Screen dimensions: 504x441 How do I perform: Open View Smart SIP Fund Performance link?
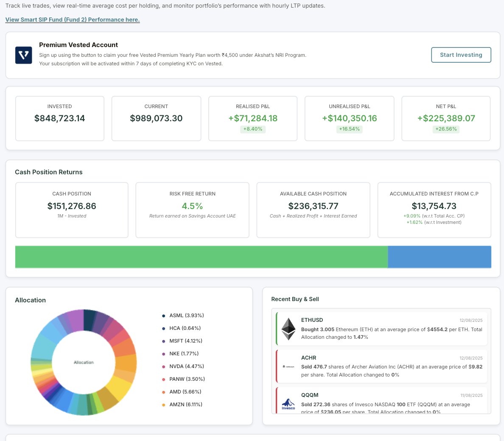[73, 20]
